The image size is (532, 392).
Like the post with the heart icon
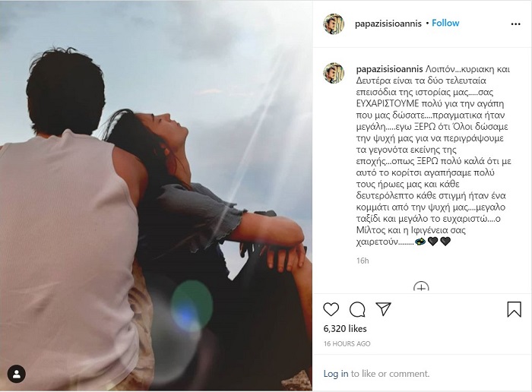click(331, 309)
